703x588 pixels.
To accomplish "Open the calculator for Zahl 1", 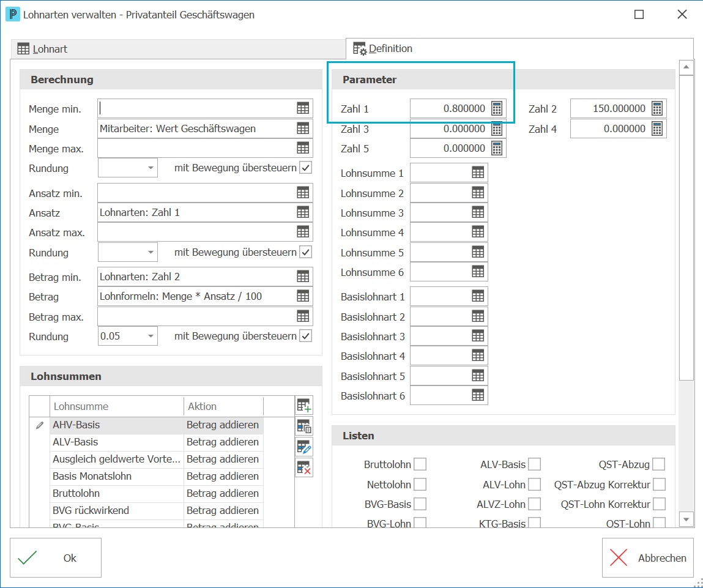I will 496,108.
